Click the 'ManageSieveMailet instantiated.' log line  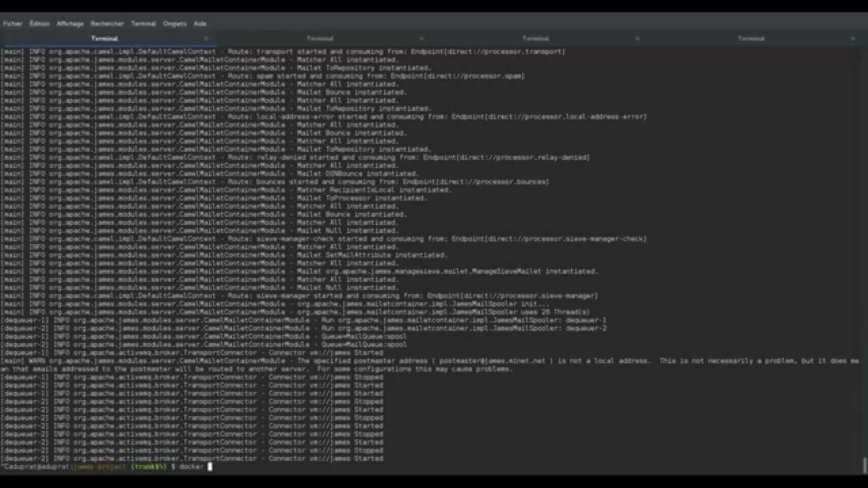tap(300, 272)
